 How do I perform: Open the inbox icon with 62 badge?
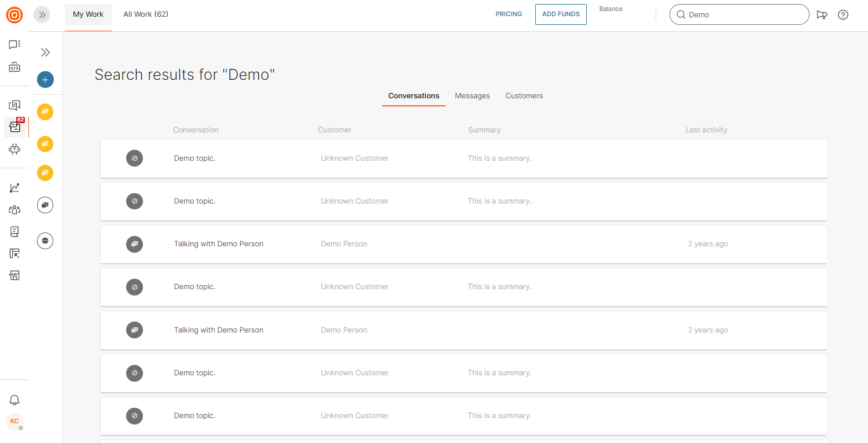15,127
